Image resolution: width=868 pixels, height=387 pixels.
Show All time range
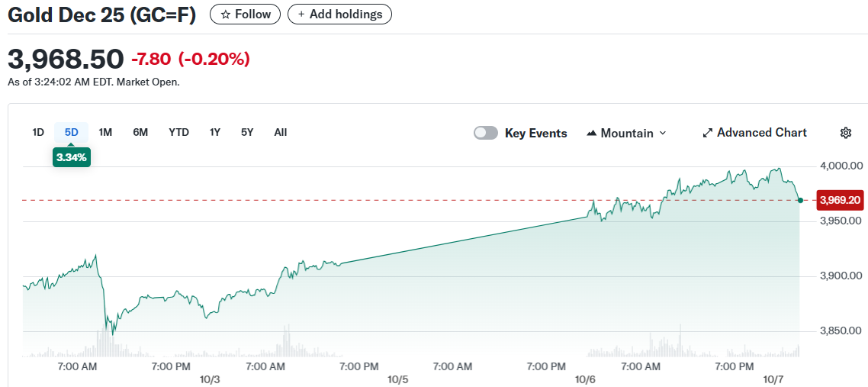281,132
